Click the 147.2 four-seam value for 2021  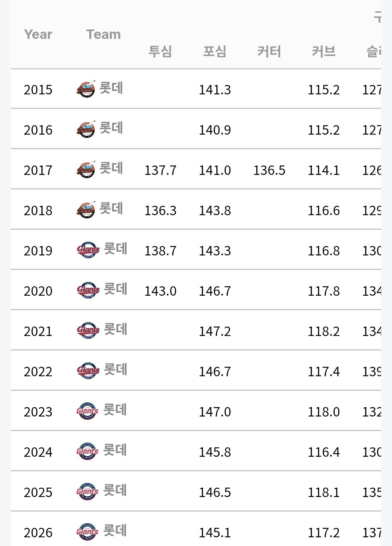215,331
